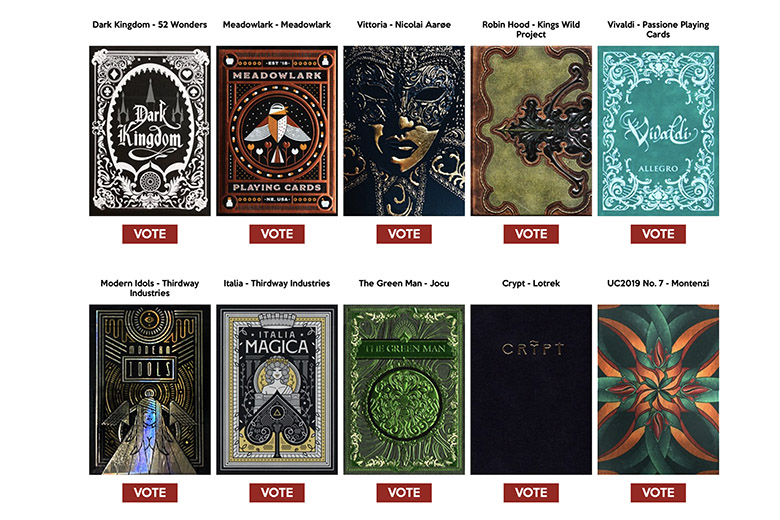Vote for the Meadowlark deck
780x520 pixels.
coord(277,234)
